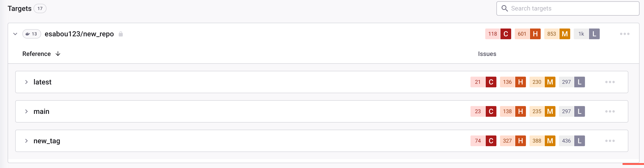Click the critical severity badge for esabou123/new_repo
644x168 pixels.
pyautogui.click(x=498, y=34)
